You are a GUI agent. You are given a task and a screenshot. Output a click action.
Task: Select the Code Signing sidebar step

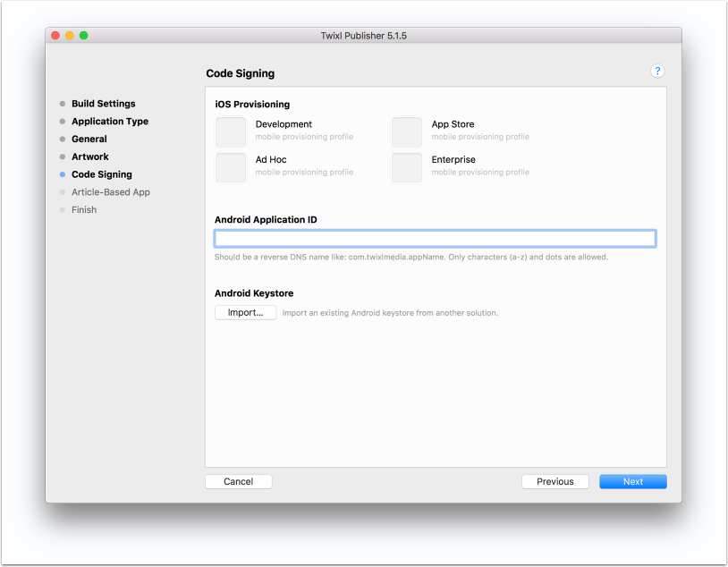[101, 174]
